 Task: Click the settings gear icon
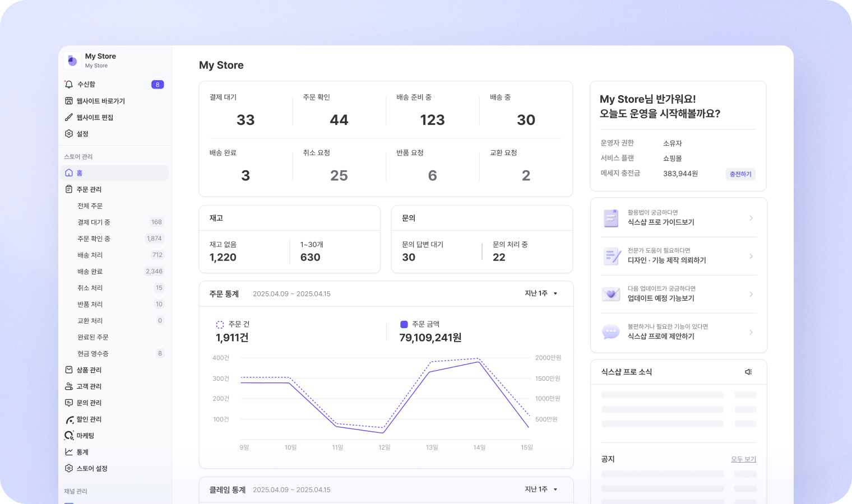click(69, 134)
